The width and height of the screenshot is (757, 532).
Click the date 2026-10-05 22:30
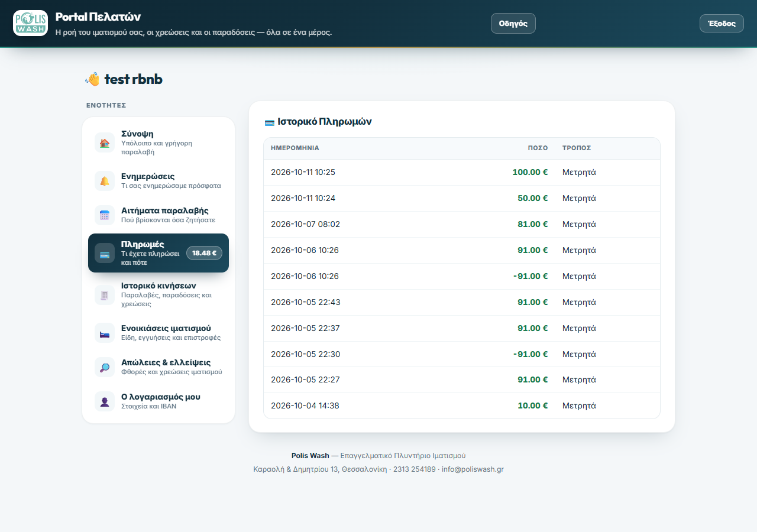(305, 354)
